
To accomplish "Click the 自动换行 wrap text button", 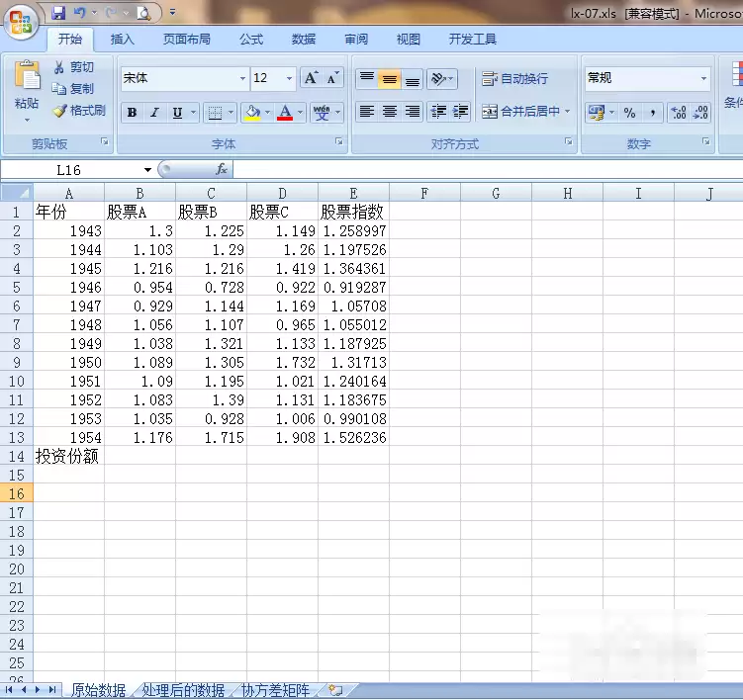I will coord(515,79).
